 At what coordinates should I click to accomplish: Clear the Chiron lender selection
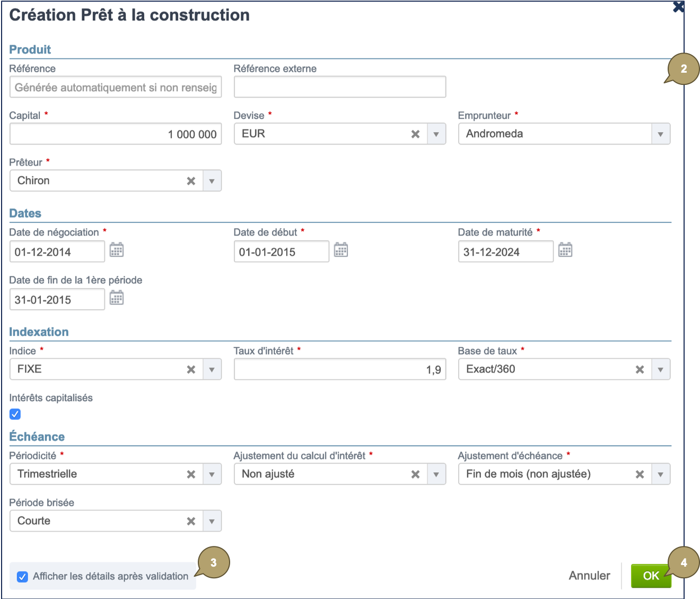pos(191,180)
